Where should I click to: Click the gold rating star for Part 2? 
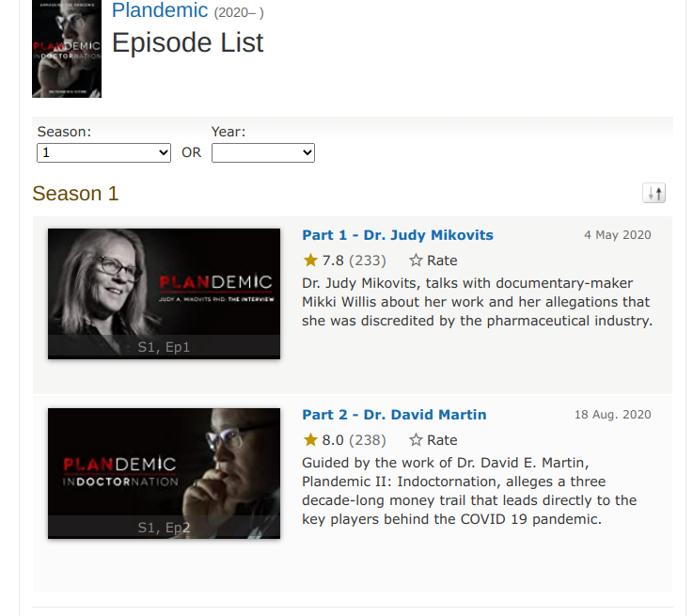point(310,440)
